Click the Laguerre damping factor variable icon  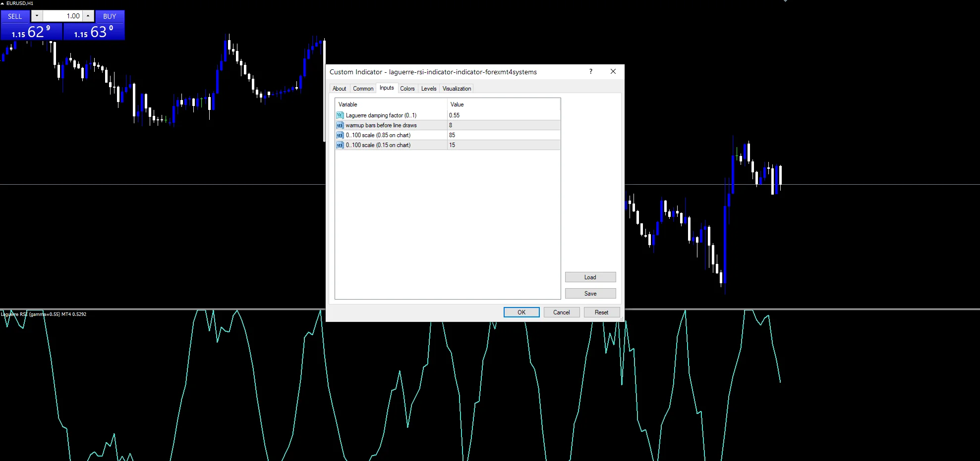[340, 115]
